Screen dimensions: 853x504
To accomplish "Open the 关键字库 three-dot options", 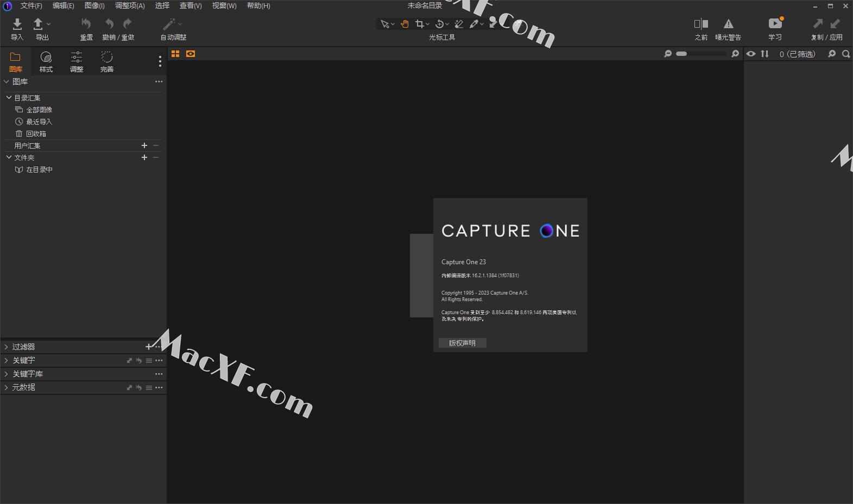I will [x=159, y=374].
